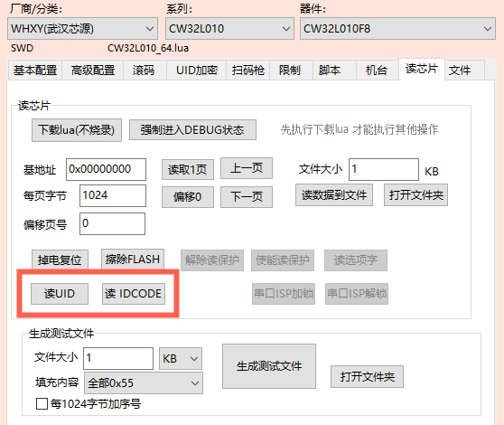Open the 滚码 tab
This screenshot has width=504, height=425.
(x=144, y=70)
